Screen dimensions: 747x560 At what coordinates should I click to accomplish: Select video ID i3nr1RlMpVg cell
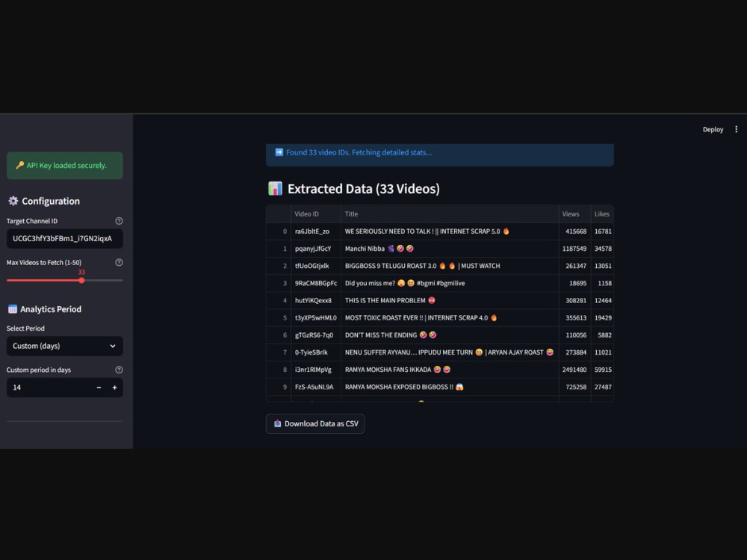pos(316,370)
